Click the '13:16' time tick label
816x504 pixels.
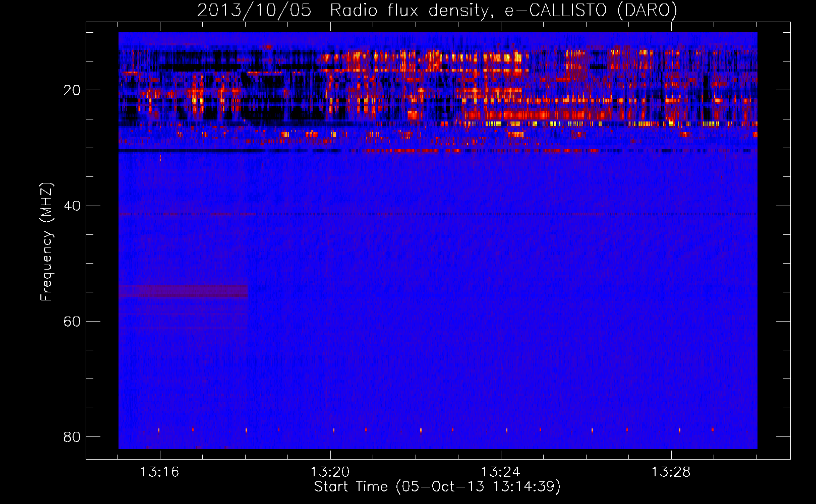click(159, 472)
